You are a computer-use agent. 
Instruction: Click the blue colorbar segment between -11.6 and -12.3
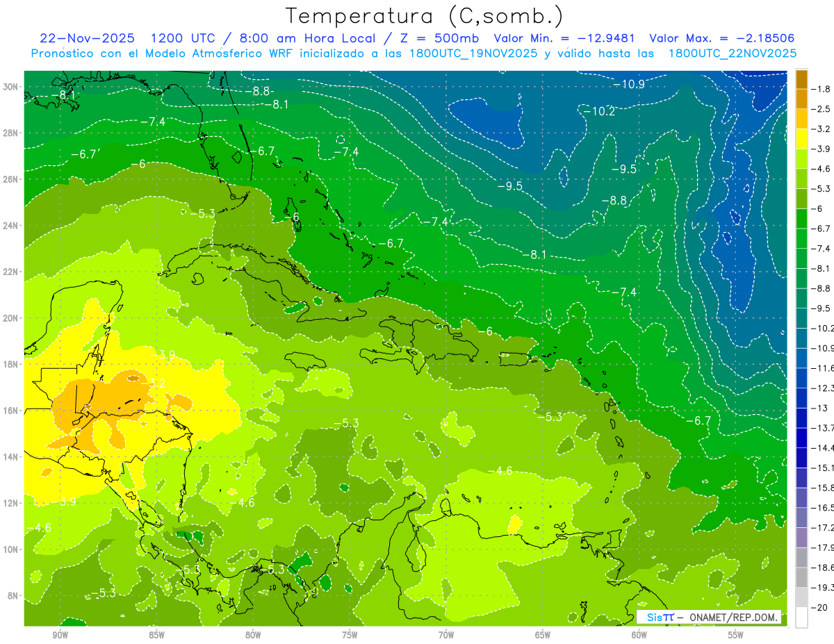801,378
